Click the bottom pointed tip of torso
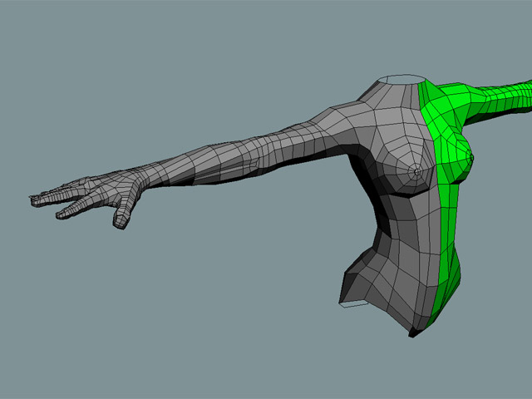 click(411, 335)
